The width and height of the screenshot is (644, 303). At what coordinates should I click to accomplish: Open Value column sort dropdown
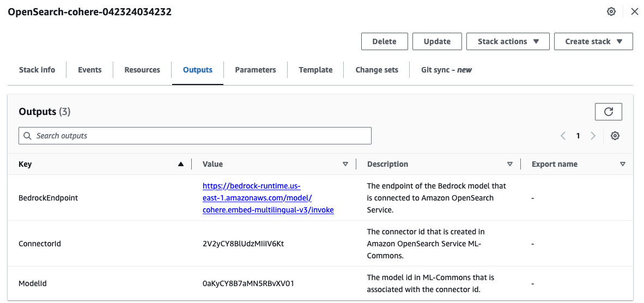[345, 164]
